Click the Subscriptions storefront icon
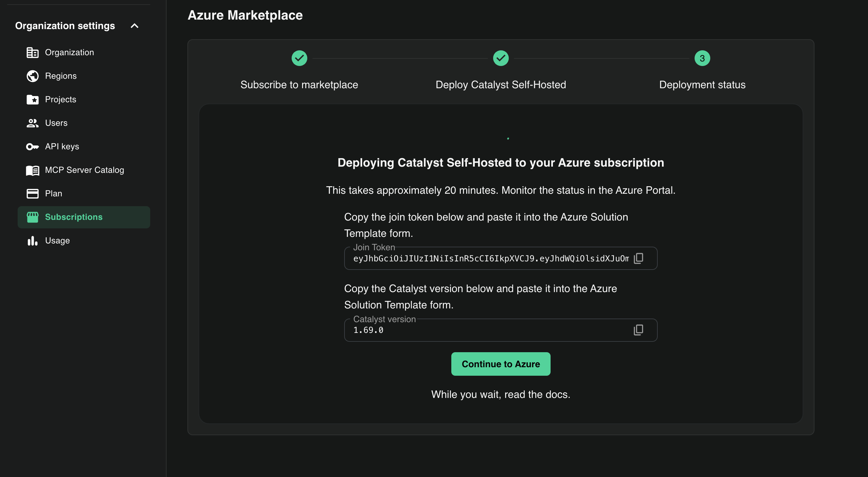 click(x=32, y=217)
